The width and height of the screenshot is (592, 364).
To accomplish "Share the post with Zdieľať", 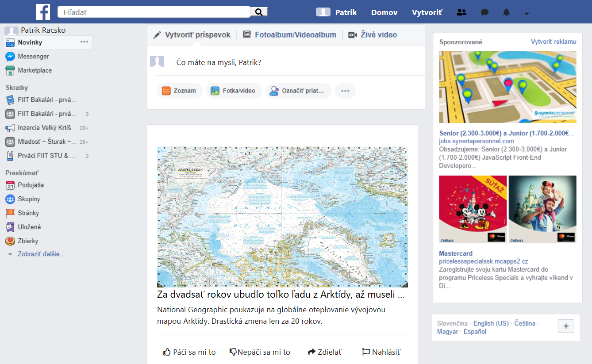I will [x=325, y=352].
